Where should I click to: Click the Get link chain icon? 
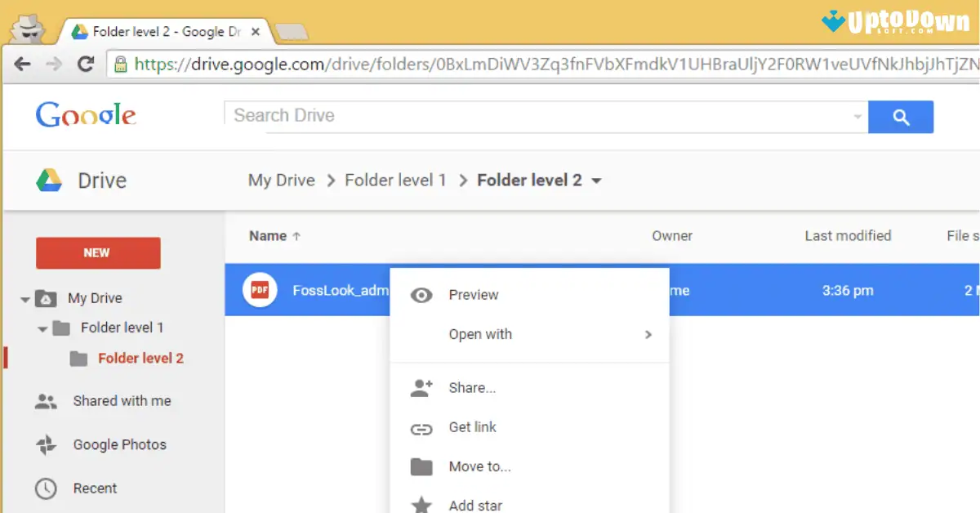(421, 427)
